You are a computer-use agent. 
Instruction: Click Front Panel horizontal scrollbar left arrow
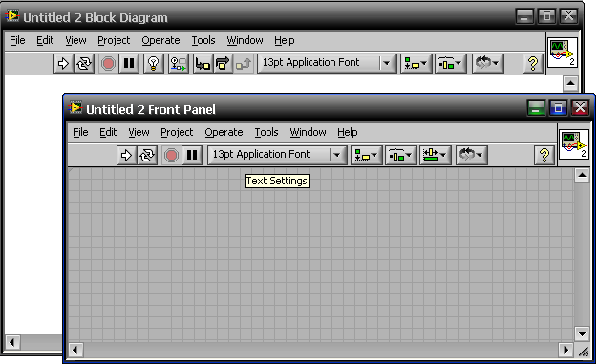pos(75,350)
